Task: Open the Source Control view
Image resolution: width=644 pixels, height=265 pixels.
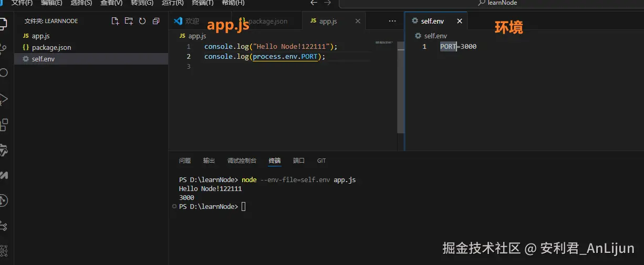Action: point(3,49)
